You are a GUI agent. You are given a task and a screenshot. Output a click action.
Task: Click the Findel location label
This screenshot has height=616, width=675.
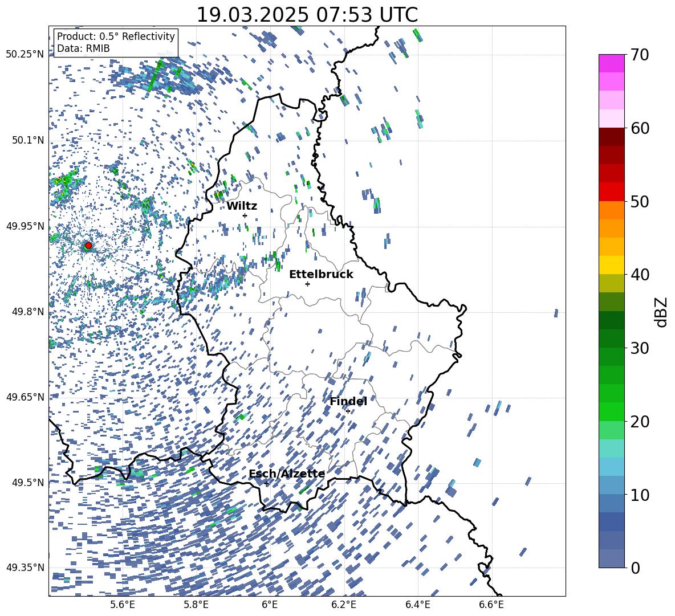pos(348,401)
